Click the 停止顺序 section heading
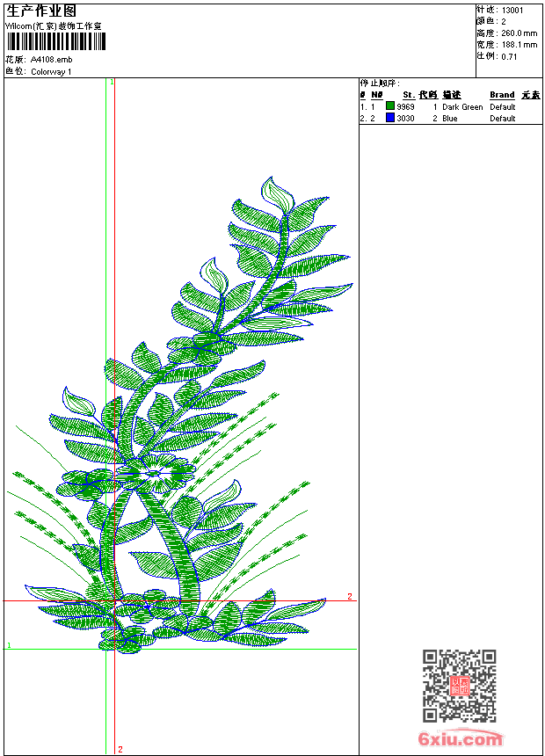 [380, 83]
